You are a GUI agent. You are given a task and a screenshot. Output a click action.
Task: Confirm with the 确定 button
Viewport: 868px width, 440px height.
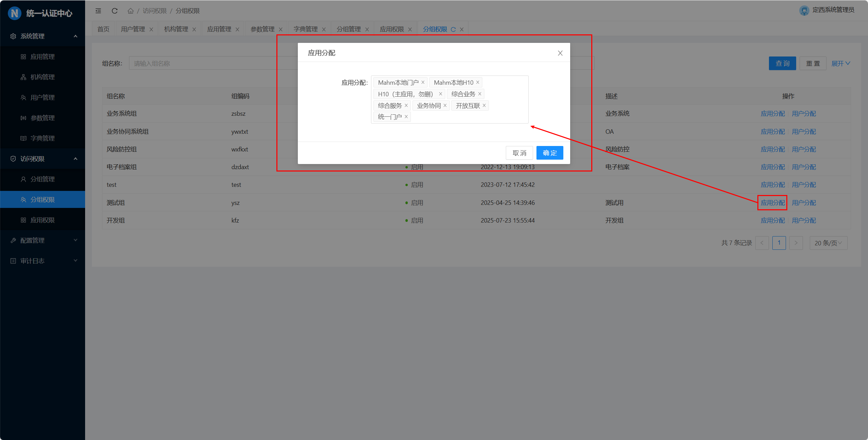(549, 153)
